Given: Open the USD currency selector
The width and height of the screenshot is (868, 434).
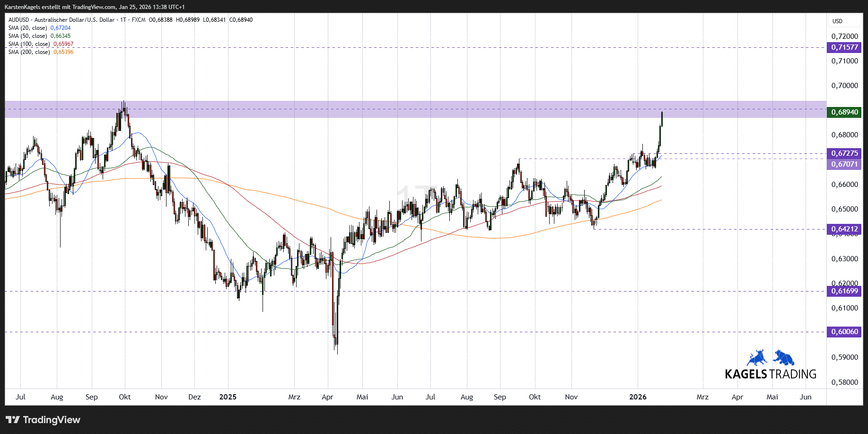Looking at the screenshot, I should (x=838, y=21).
